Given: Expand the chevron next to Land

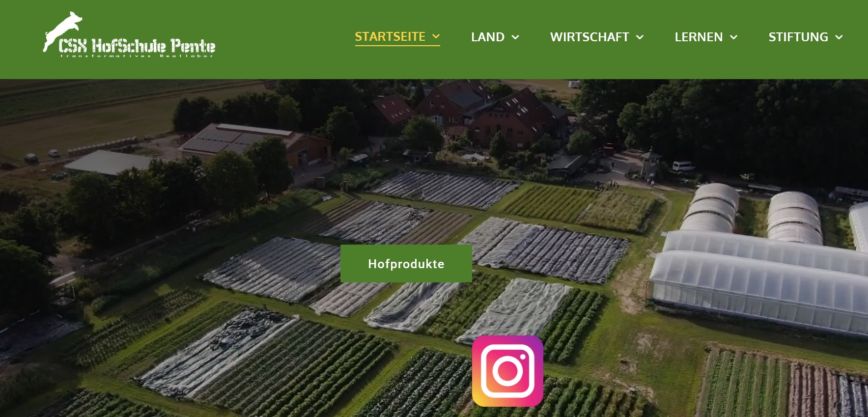Looking at the screenshot, I should pyautogui.click(x=515, y=37).
